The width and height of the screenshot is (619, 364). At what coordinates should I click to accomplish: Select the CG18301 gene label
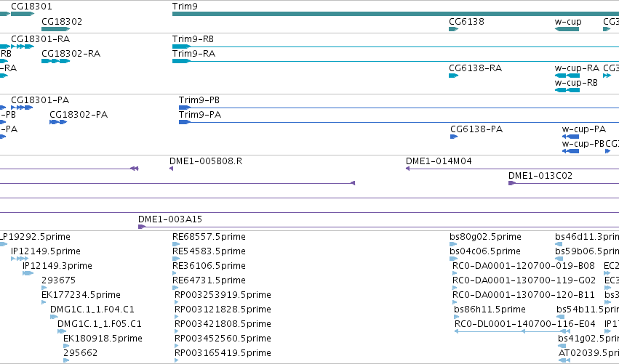pos(31,7)
